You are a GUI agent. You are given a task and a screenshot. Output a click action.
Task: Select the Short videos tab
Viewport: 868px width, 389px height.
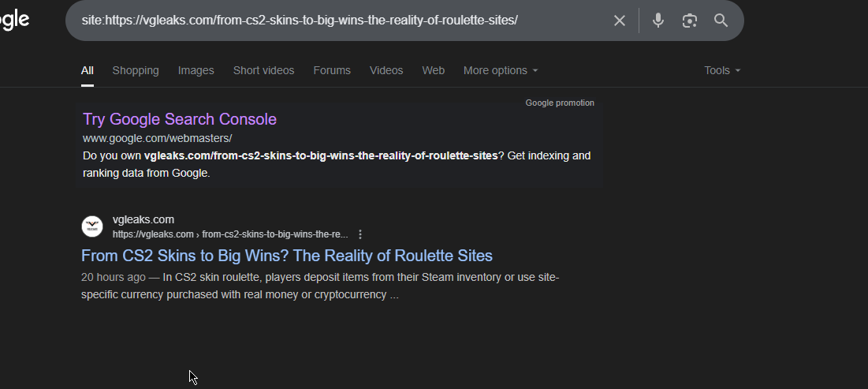click(x=263, y=70)
